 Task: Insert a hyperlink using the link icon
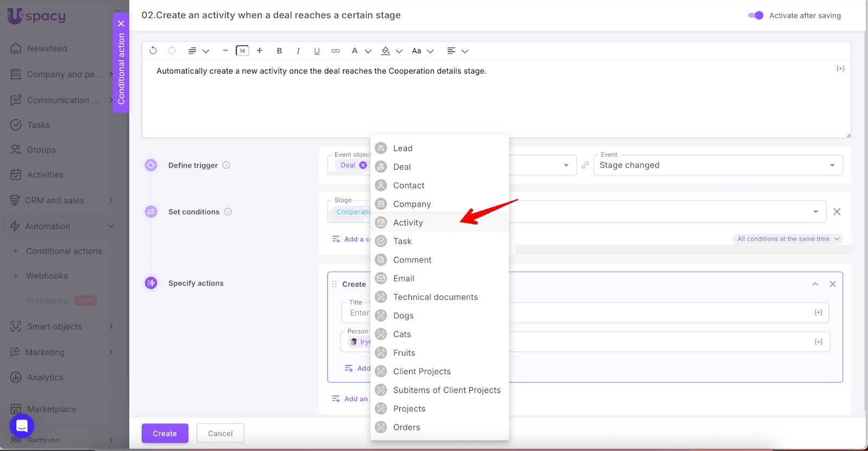pos(336,50)
